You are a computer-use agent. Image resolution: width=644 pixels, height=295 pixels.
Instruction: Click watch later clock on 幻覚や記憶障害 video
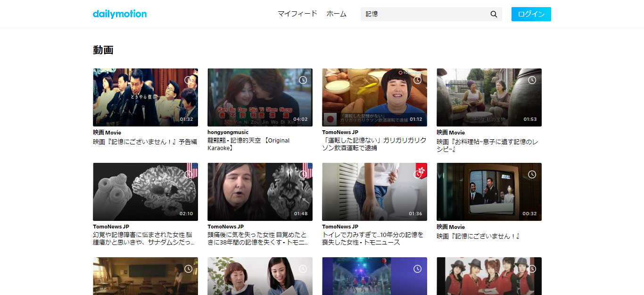click(189, 174)
